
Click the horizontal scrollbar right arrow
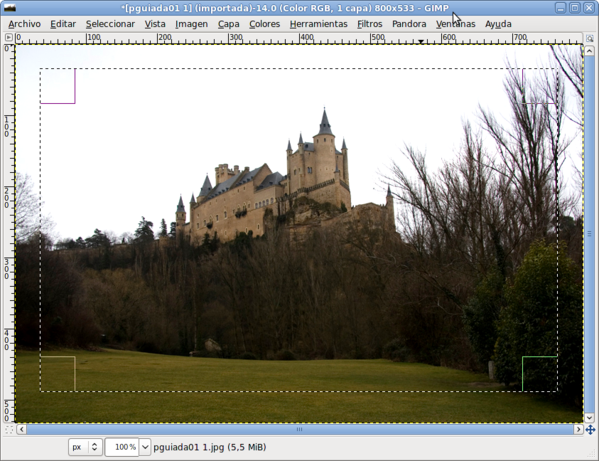click(x=578, y=429)
